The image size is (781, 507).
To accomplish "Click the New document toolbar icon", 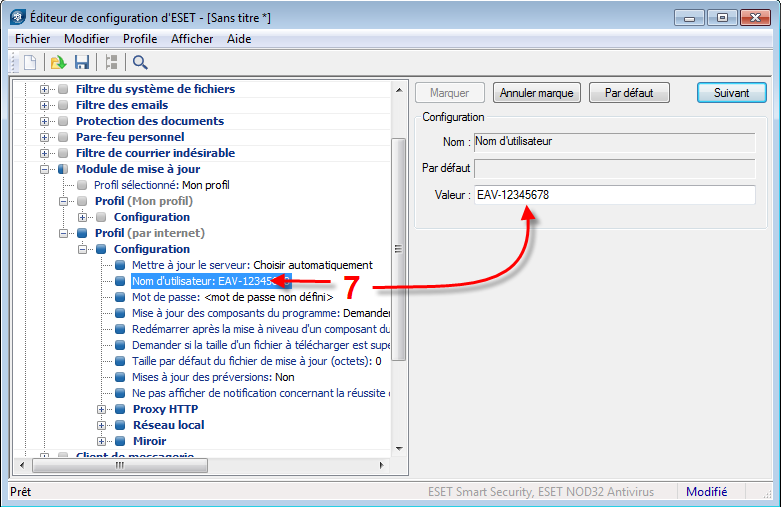I will [30, 62].
